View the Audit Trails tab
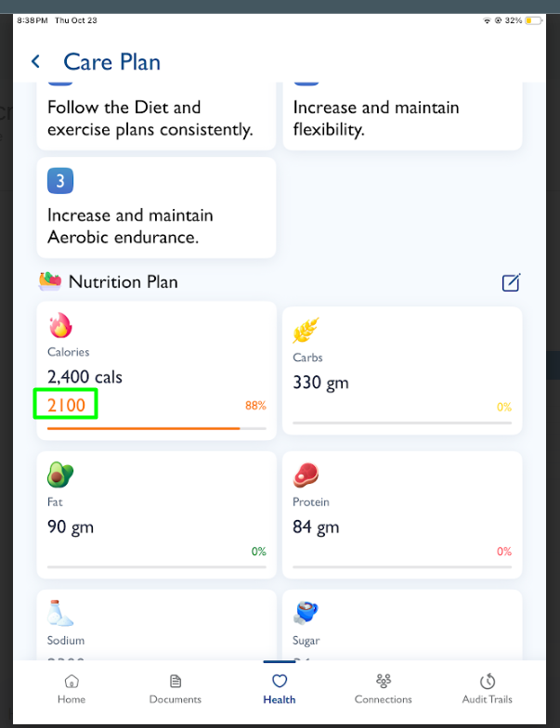This screenshot has height=728, width=560. (x=487, y=688)
